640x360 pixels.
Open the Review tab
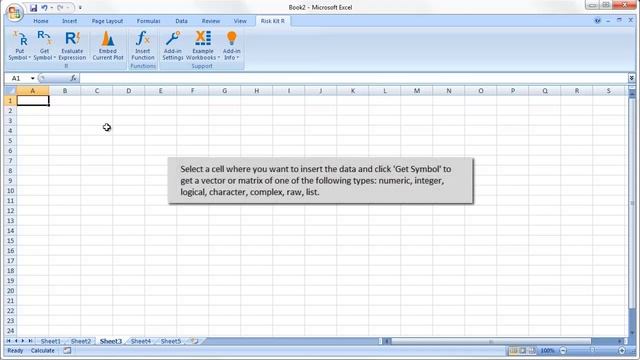click(x=211, y=21)
